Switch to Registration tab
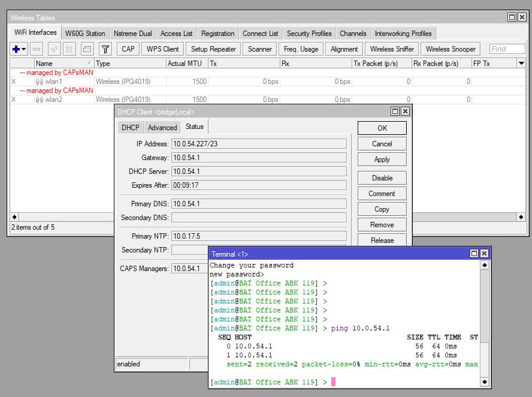Viewport: 532px width, 397px height. point(218,34)
